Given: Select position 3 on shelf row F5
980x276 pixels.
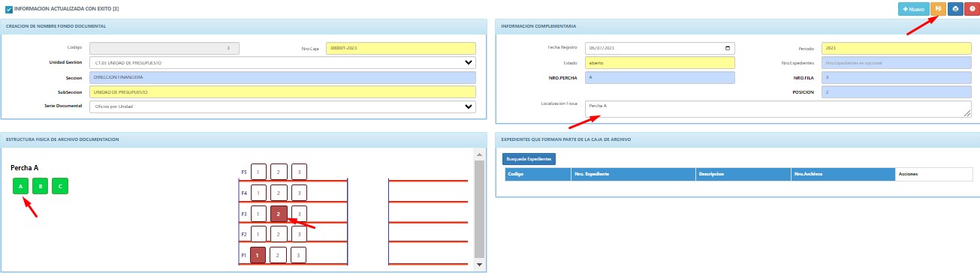Looking at the screenshot, I should (x=299, y=172).
